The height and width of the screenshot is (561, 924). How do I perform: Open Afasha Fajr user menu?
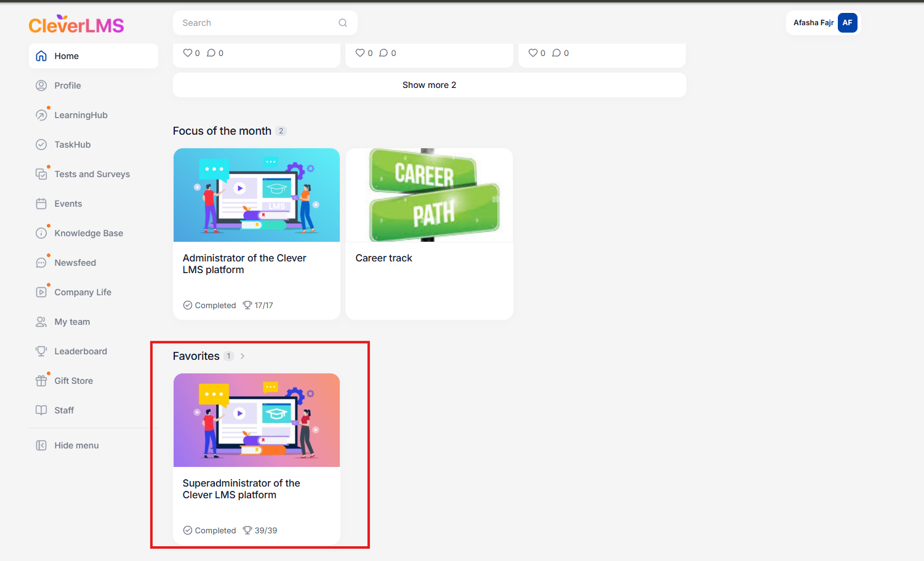[823, 23]
